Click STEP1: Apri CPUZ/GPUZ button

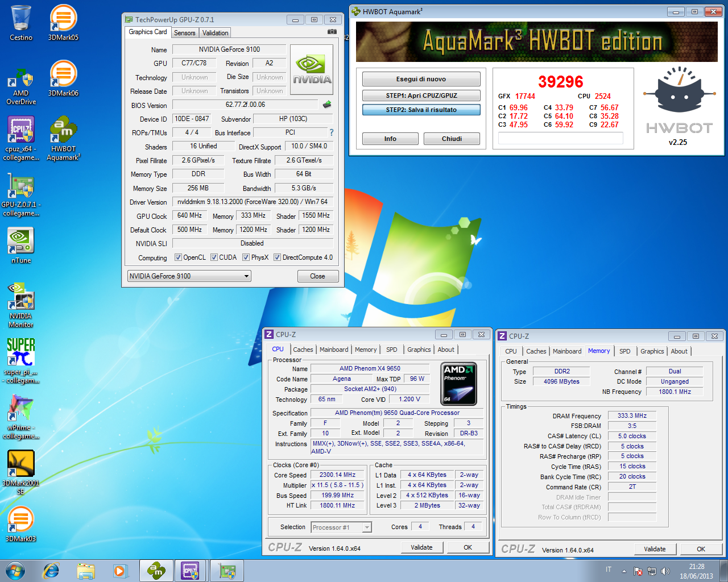pos(421,95)
